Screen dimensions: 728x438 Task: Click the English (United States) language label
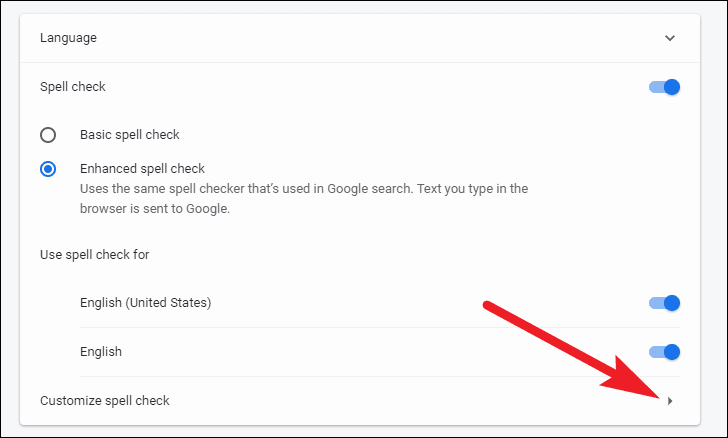145,302
